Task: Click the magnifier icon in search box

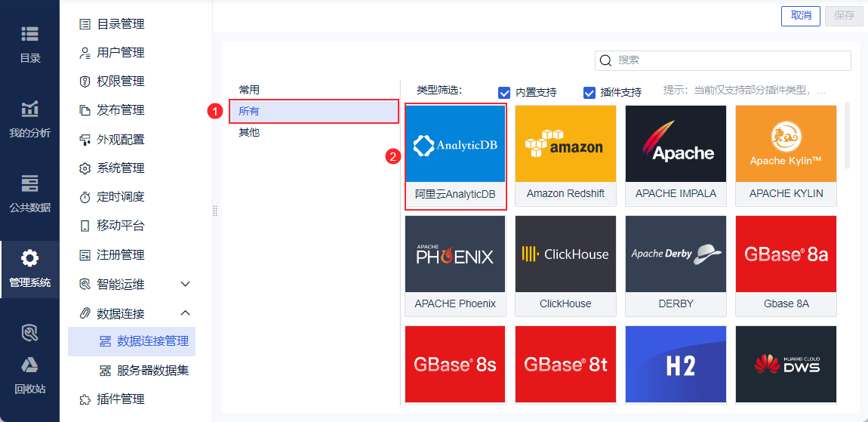Action: pos(606,60)
